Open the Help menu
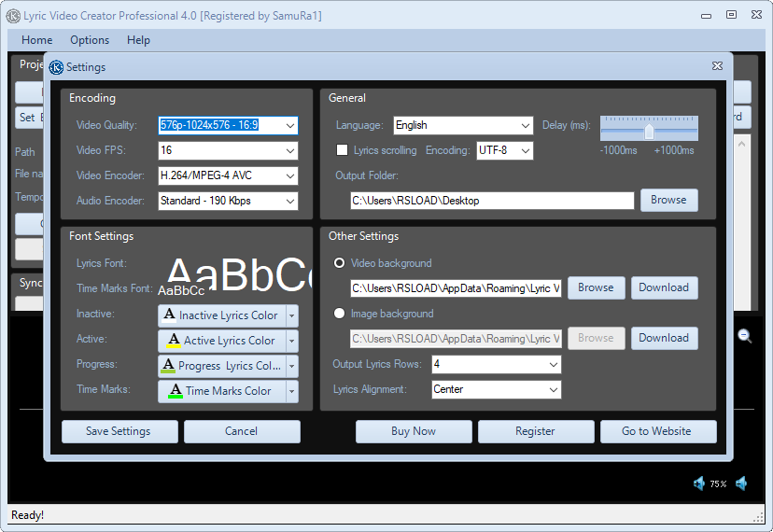Viewport: 773px width, 532px height. [138, 40]
